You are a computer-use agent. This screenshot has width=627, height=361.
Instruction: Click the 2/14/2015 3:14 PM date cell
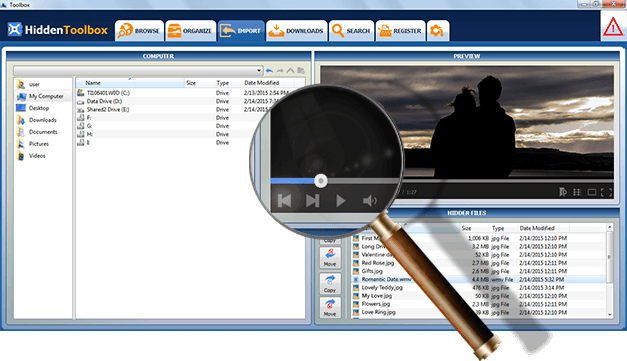541,287
